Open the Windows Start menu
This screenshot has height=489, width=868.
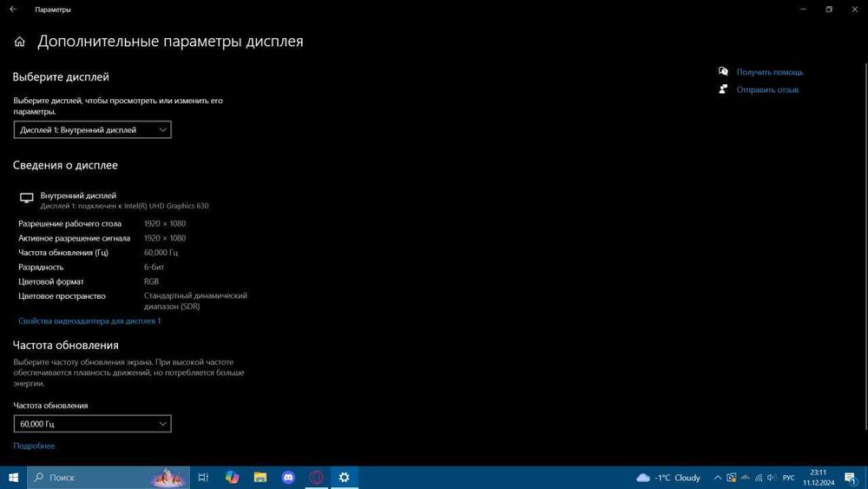(x=13, y=478)
